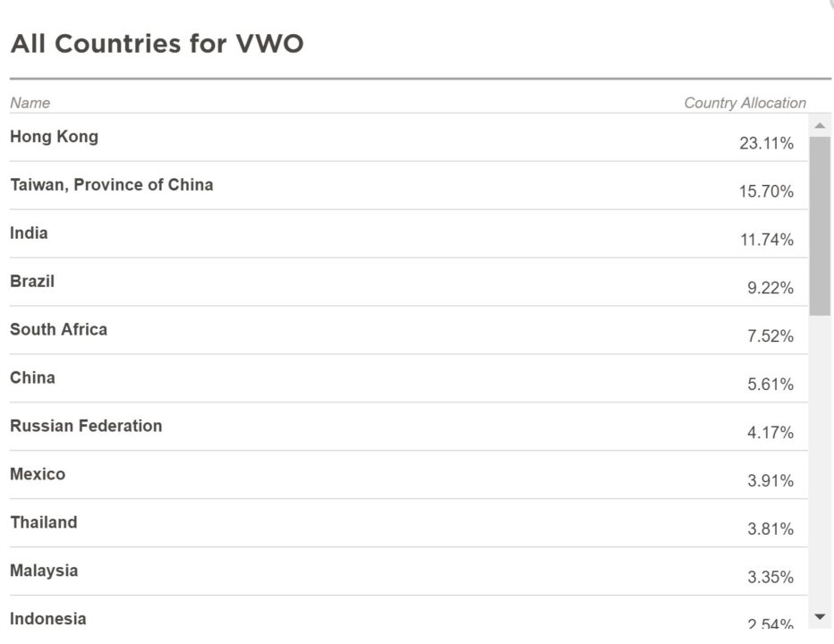Choose Malaysia in the country list
Screen dimensions: 834x644
(x=44, y=572)
